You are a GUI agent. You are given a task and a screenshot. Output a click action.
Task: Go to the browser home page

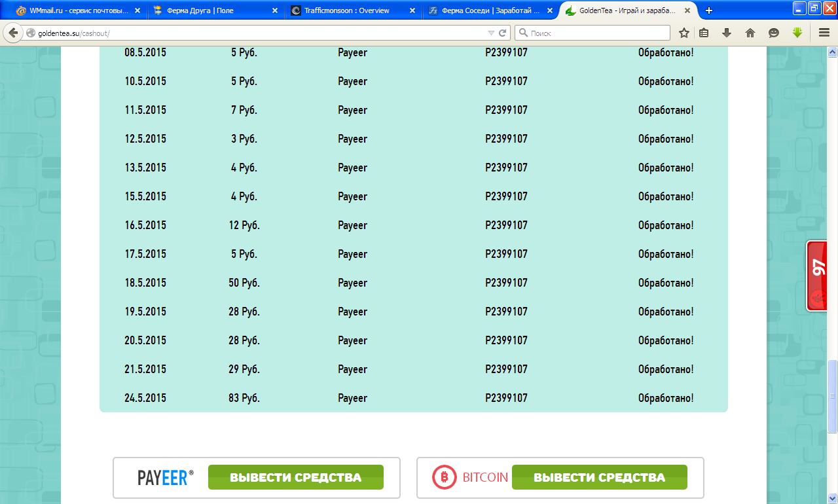pyautogui.click(x=750, y=33)
